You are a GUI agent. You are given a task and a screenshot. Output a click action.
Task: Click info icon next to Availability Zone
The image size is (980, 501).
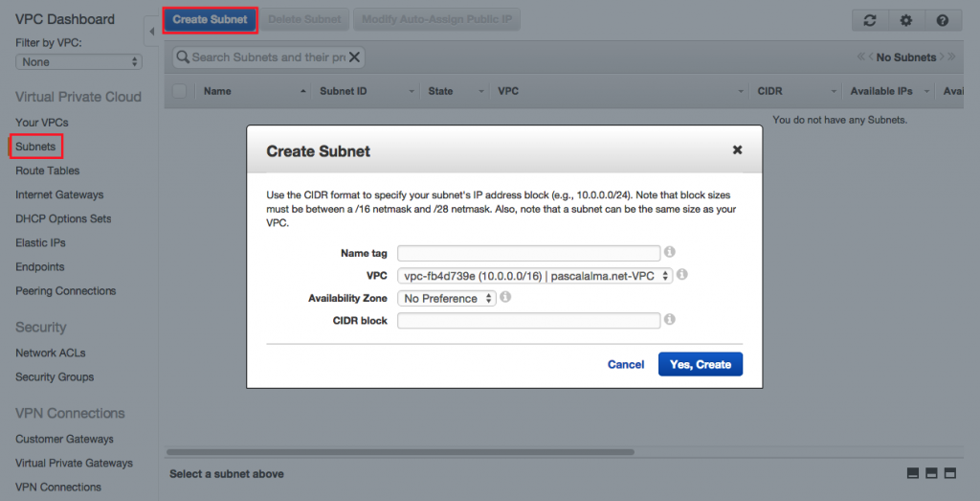505,298
